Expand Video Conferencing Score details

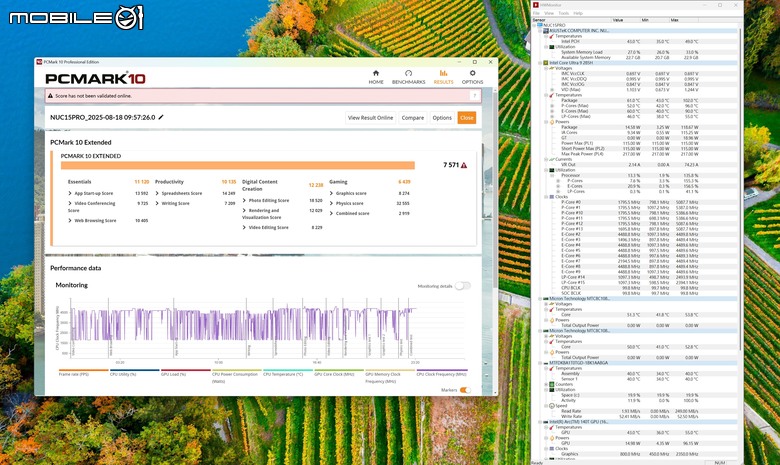tap(70, 203)
